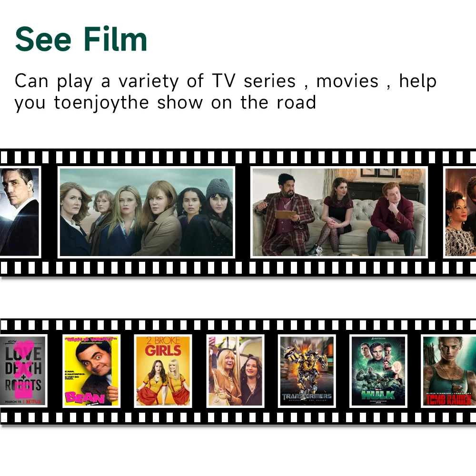Select the 2 Broke Girls poster

tap(163, 371)
